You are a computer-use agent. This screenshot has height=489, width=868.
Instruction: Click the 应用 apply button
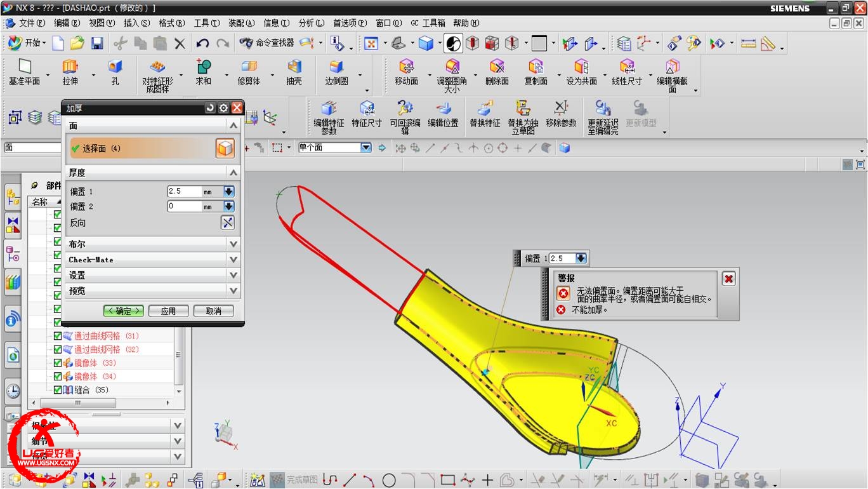pyautogui.click(x=168, y=311)
